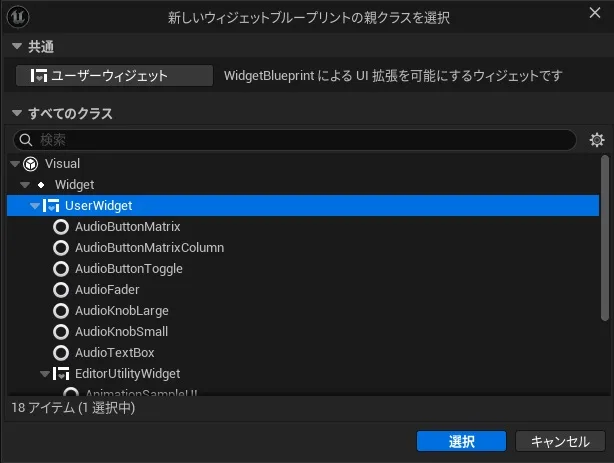The image size is (614, 463).
Task: Open class picker settings gear
Action: [x=597, y=140]
